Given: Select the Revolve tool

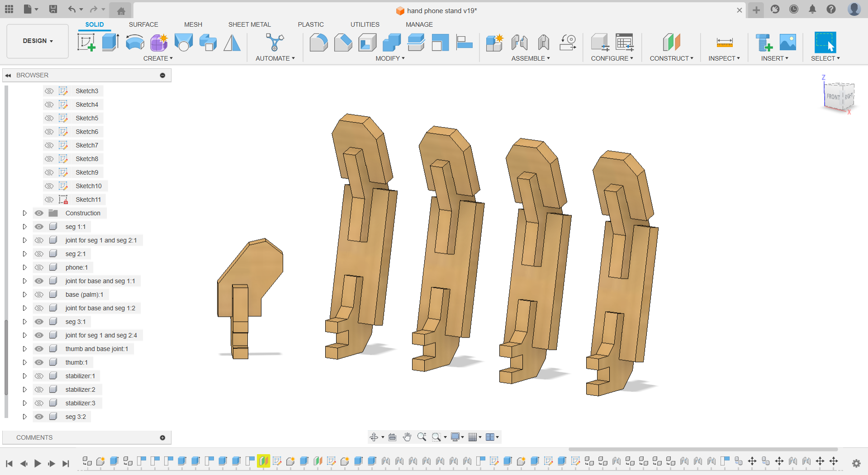Looking at the screenshot, I should [135, 43].
